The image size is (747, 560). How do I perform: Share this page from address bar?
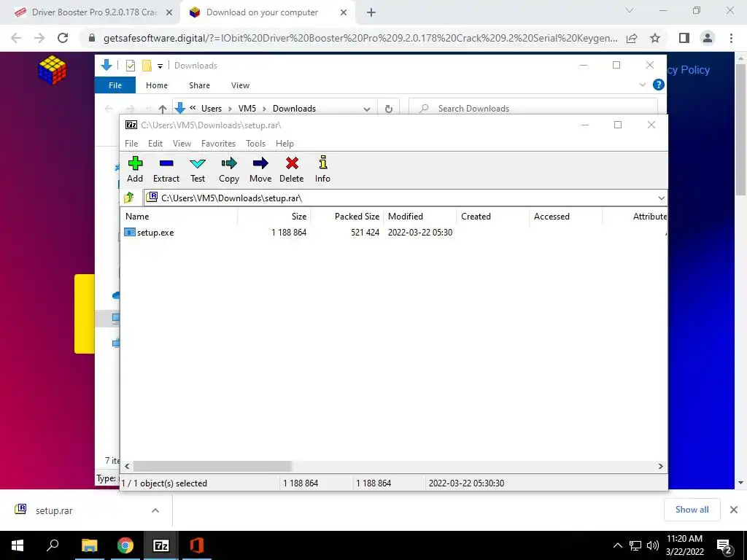[x=632, y=38]
